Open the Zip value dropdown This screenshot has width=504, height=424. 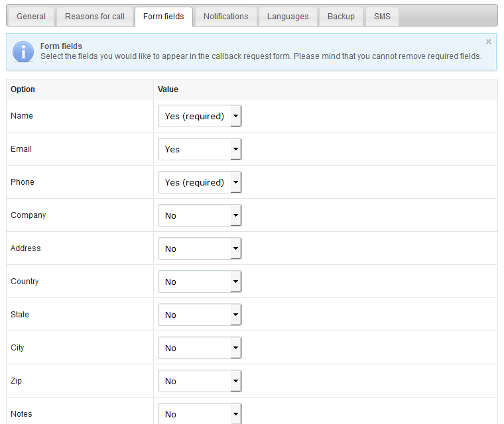click(200, 381)
